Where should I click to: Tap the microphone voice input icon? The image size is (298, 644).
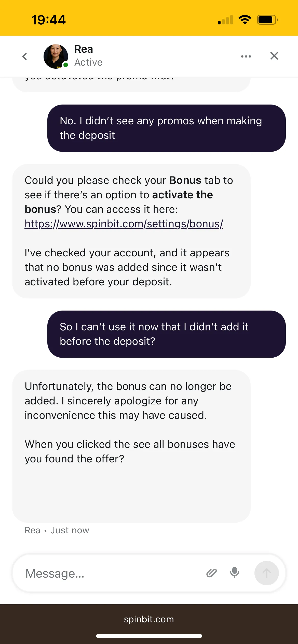[x=234, y=573]
